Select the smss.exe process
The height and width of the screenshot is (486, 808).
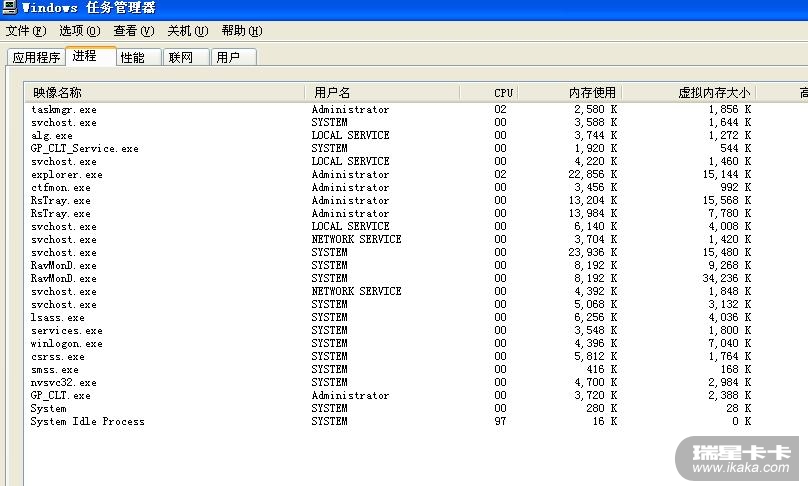(55, 370)
